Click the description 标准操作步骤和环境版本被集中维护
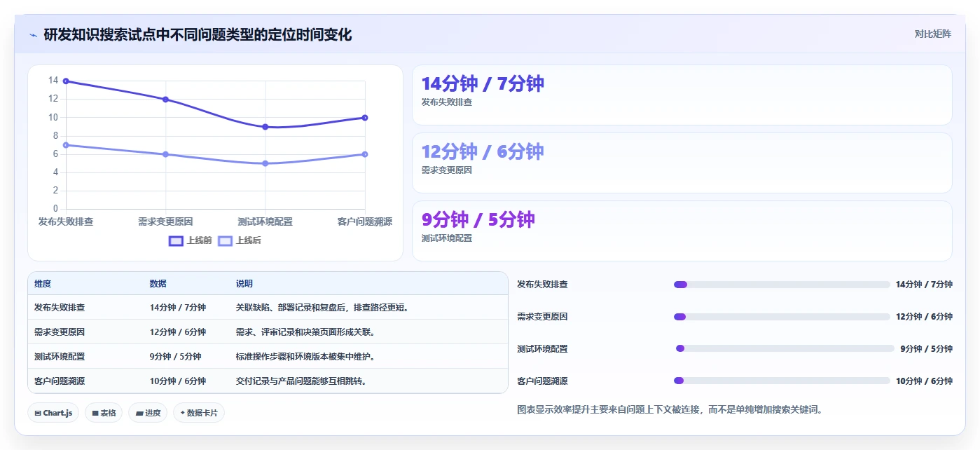This screenshot has width=980, height=450. (x=305, y=357)
